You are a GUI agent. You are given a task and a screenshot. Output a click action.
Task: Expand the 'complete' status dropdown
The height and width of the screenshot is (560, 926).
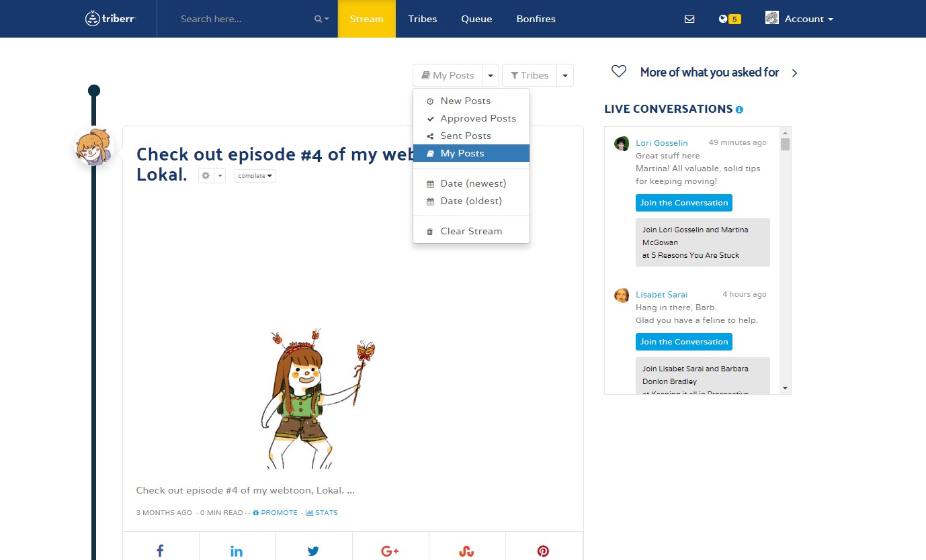(x=255, y=176)
